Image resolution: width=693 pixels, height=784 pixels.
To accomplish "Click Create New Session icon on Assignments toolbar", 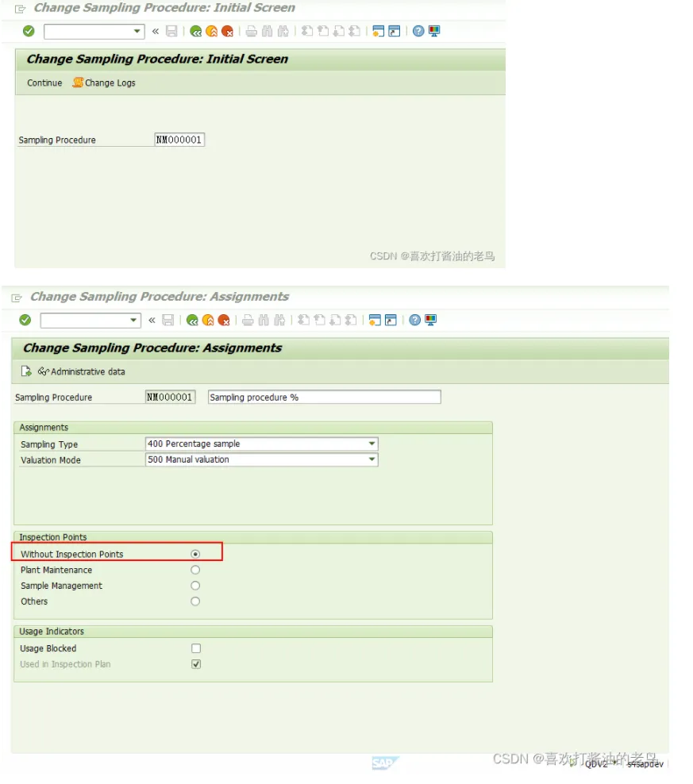I will point(375,320).
